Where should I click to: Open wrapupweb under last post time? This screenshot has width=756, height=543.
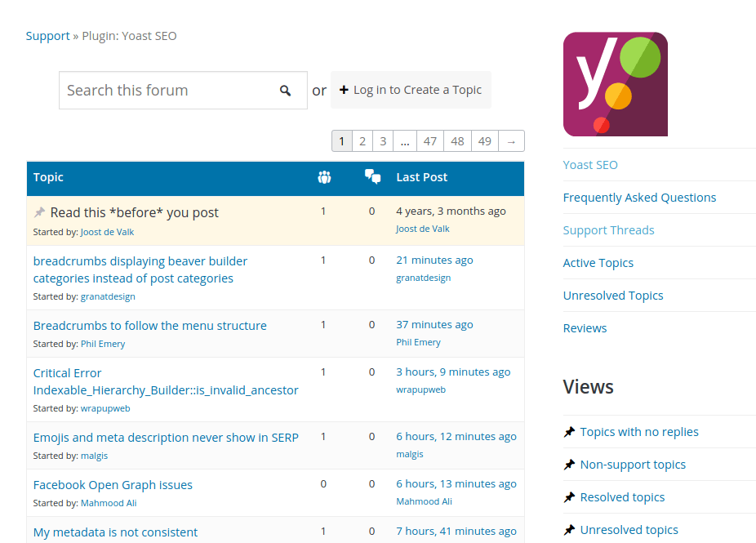[x=421, y=389]
